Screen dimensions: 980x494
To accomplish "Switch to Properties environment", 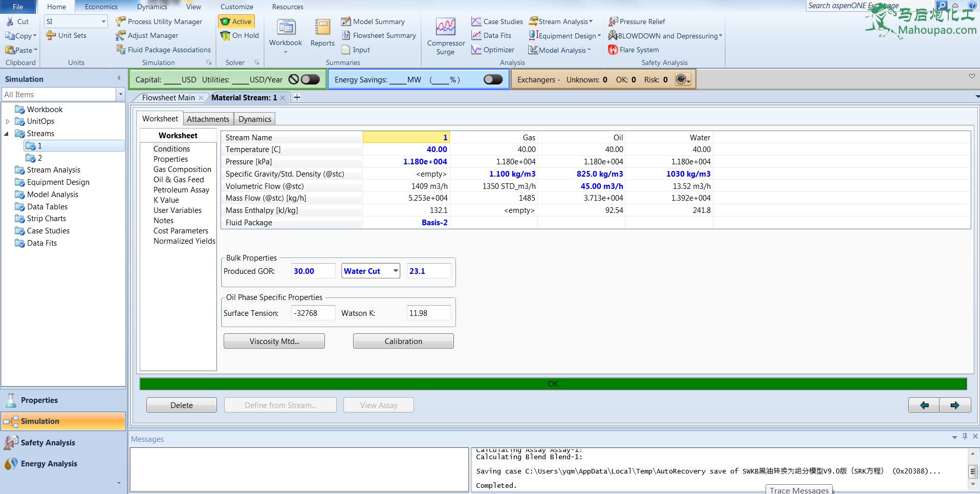I will [63, 400].
